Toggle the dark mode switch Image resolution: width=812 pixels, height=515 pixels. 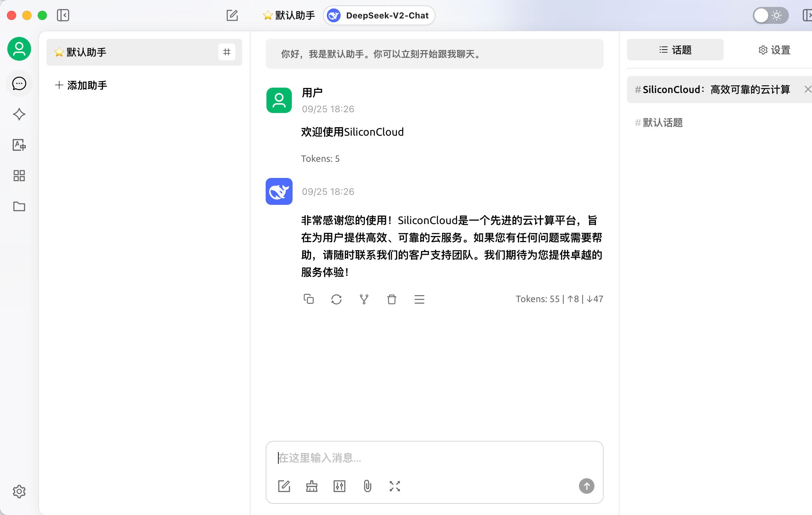coord(769,15)
